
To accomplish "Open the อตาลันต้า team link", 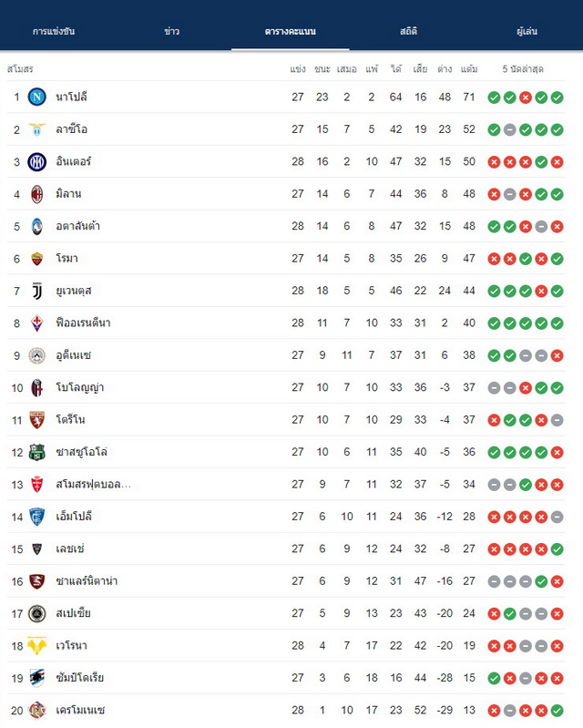I will (78, 226).
